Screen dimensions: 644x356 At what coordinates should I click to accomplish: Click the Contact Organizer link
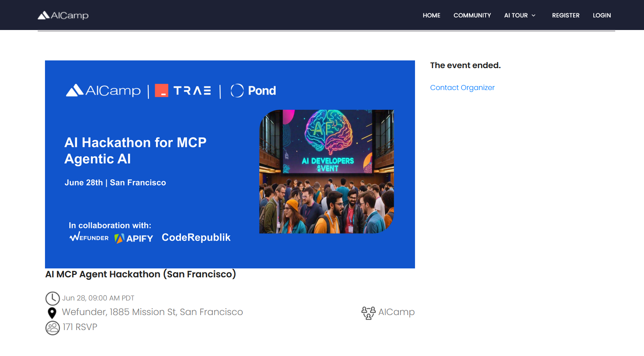462,88
